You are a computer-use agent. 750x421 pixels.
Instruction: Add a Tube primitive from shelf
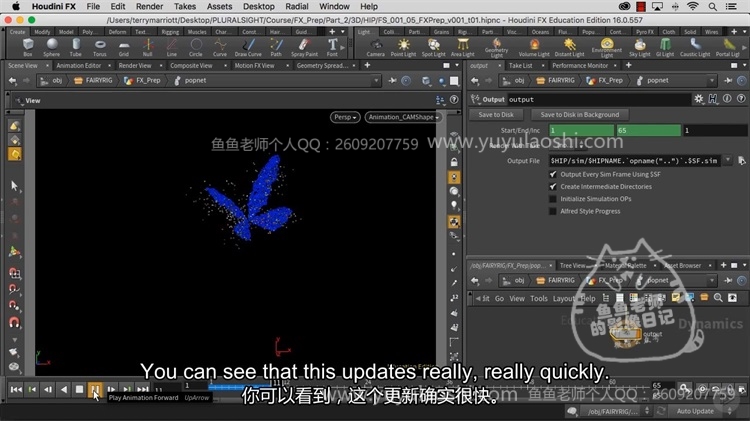pos(76,47)
